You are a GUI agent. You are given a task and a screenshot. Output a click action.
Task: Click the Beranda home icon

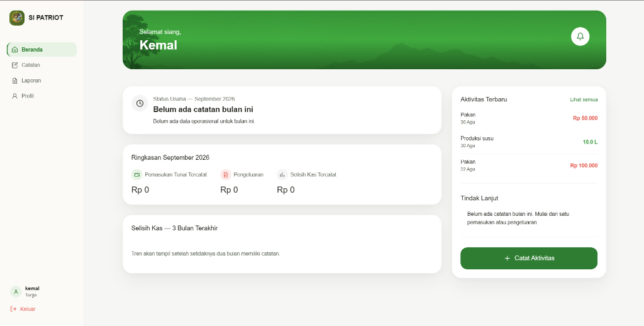point(15,50)
